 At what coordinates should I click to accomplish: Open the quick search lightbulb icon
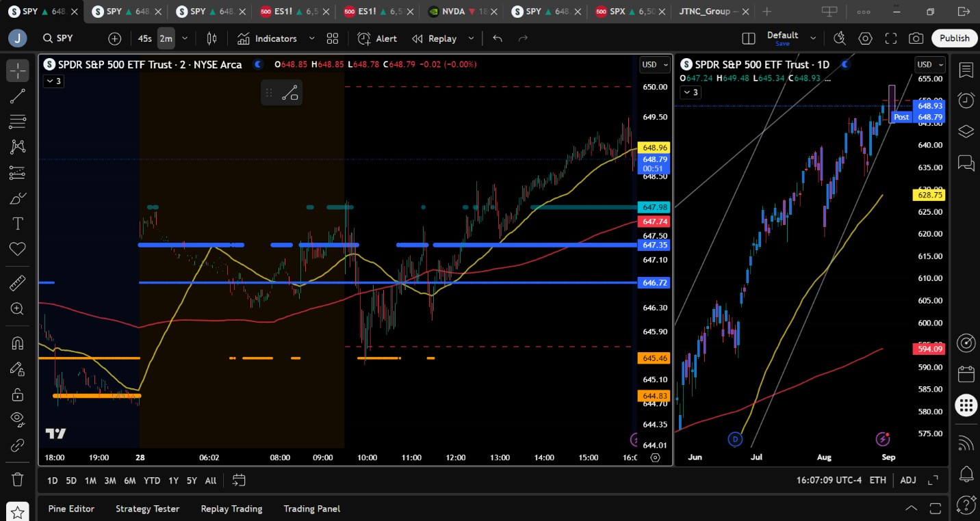coord(840,38)
